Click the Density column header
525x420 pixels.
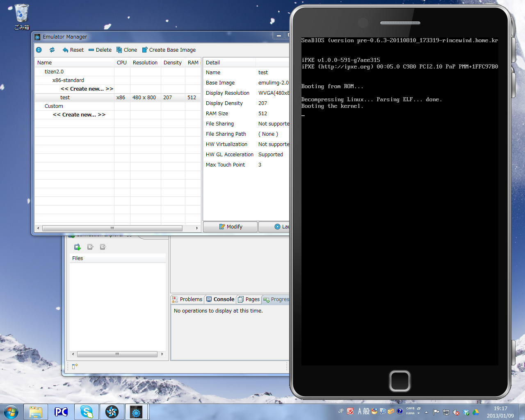(x=173, y=63)
